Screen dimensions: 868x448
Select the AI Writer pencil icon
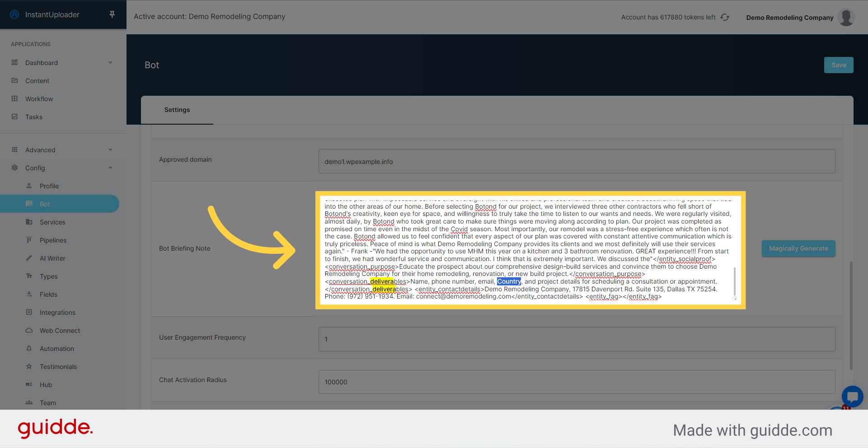point(29,258)
